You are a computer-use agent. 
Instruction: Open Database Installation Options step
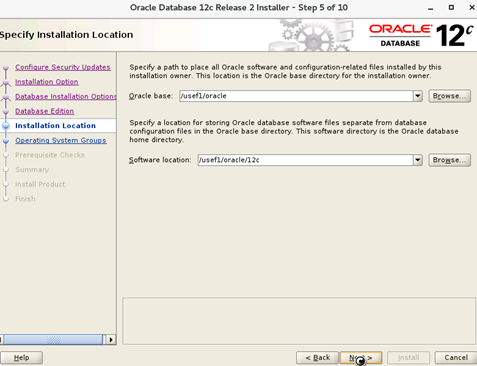click(x=66, y=96)
